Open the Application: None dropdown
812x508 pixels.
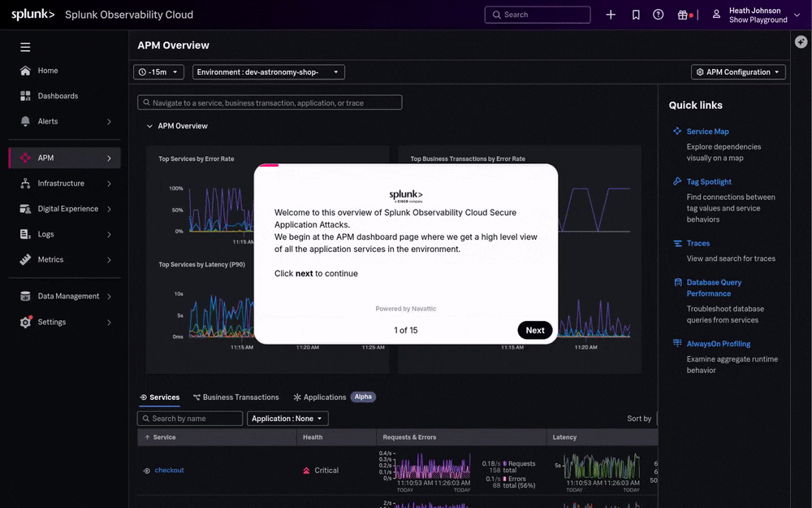pos(287,419)
